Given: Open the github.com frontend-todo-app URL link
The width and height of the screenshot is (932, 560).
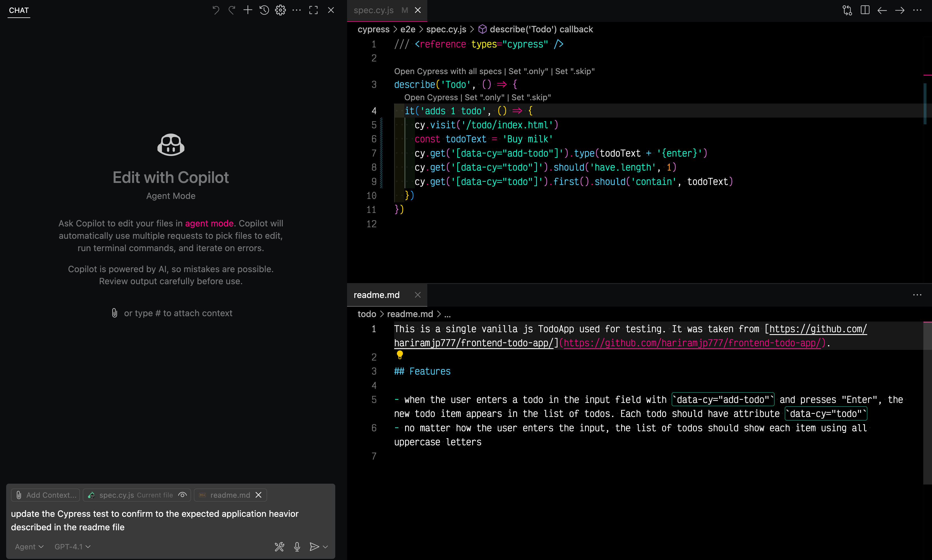Looking at the screenshot, I should coord(692,343).
